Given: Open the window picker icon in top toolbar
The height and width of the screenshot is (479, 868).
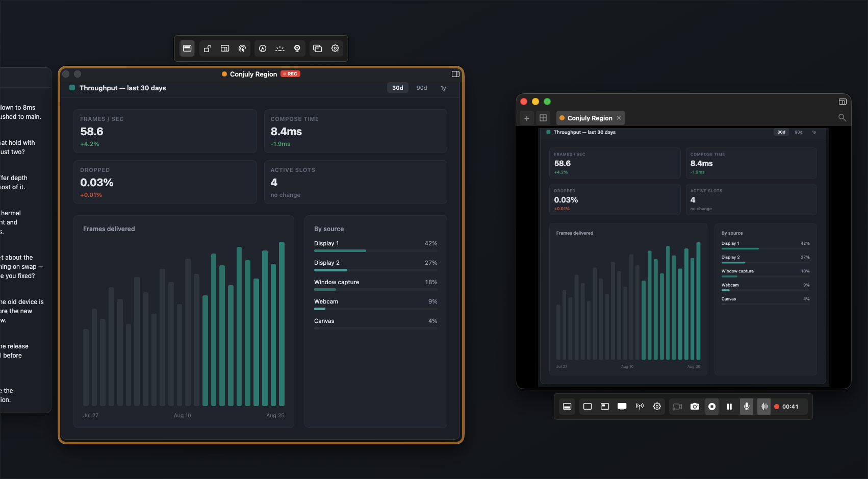Looking at the screenshot, I should tap(318, 48).
